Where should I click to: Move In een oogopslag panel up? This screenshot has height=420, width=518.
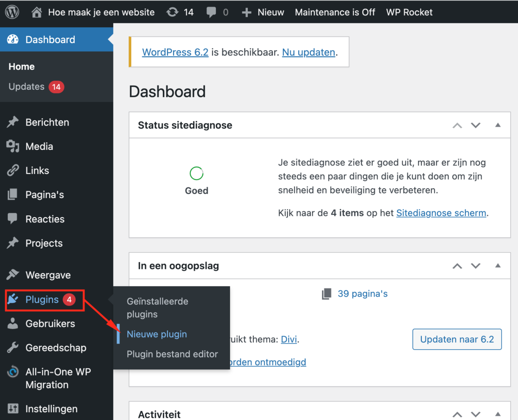pyautogui.click(x=457, y=266)
